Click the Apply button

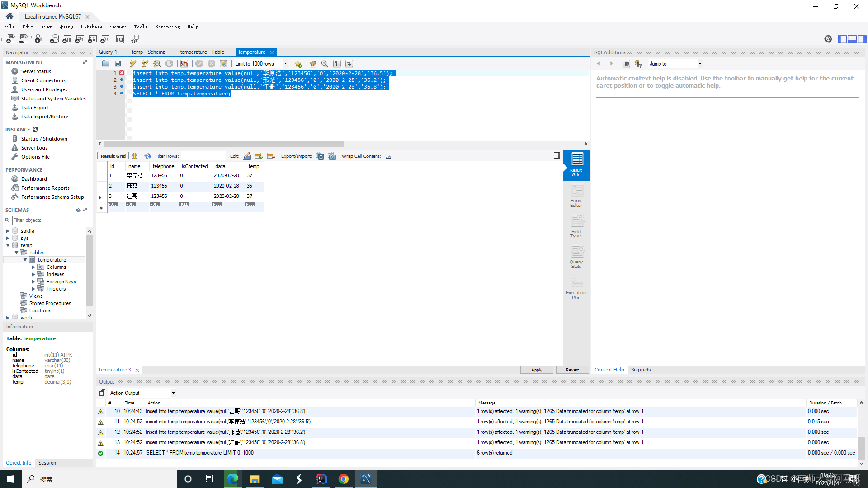(x=536, y=370)
